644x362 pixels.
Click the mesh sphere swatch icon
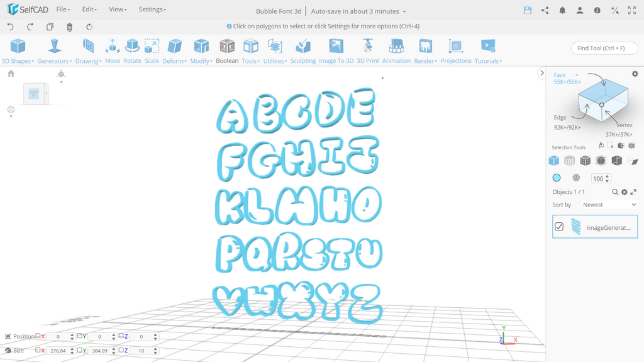pos(576,178)
